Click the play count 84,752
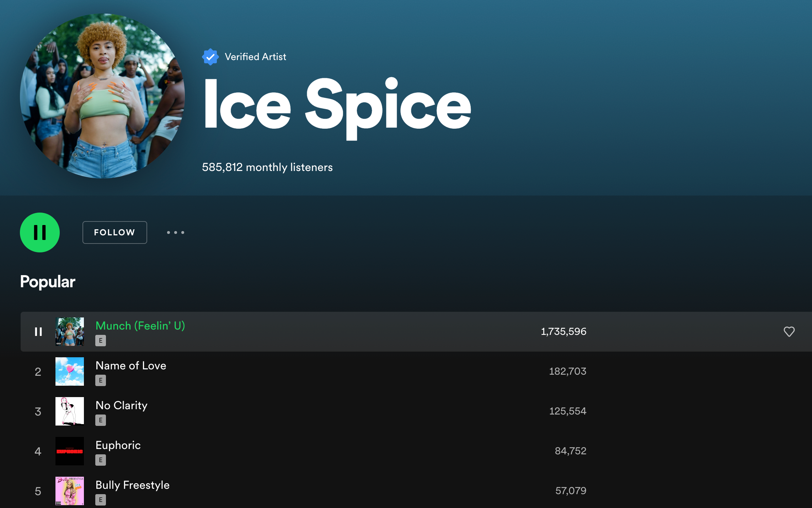 click(571, 451)
